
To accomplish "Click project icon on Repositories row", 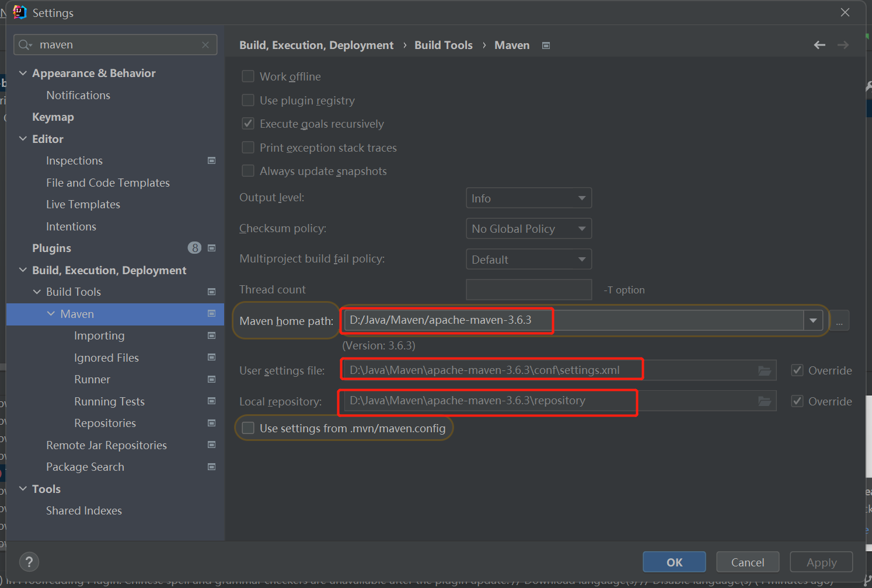I will coord(212,423).
